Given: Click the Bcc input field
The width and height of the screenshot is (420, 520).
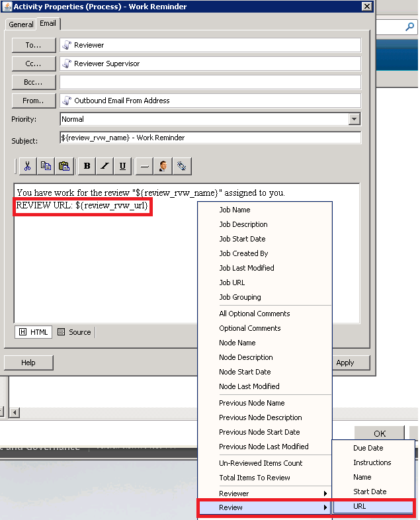Looking at the screenshot, I should click(x=210, y=82).
